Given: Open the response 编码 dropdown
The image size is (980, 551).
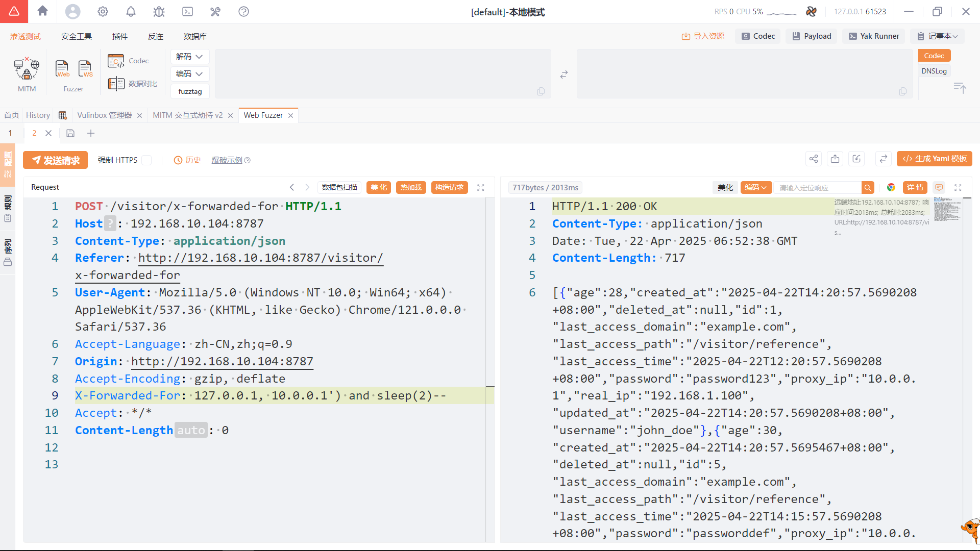Looking at the screenshot, I should pos(755,187).
